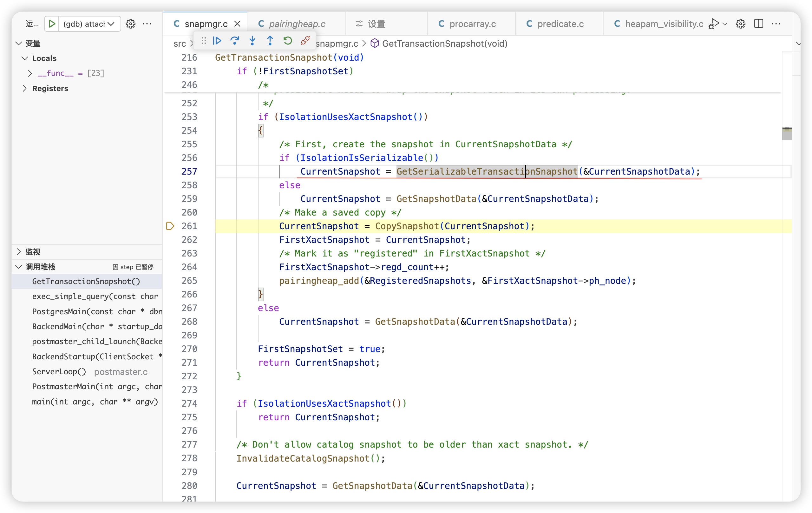Expand the __func__ variable
This screenshot has height=513, width=812.
(30, 73)
